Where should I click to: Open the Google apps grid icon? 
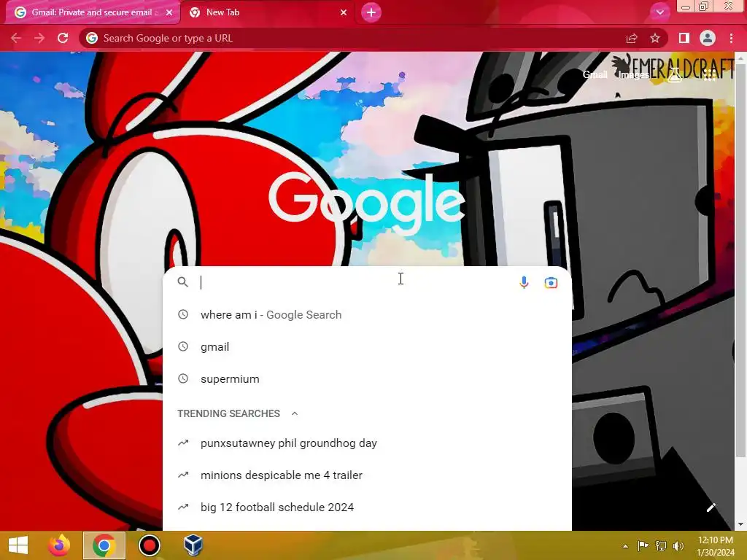coord(710,75)
